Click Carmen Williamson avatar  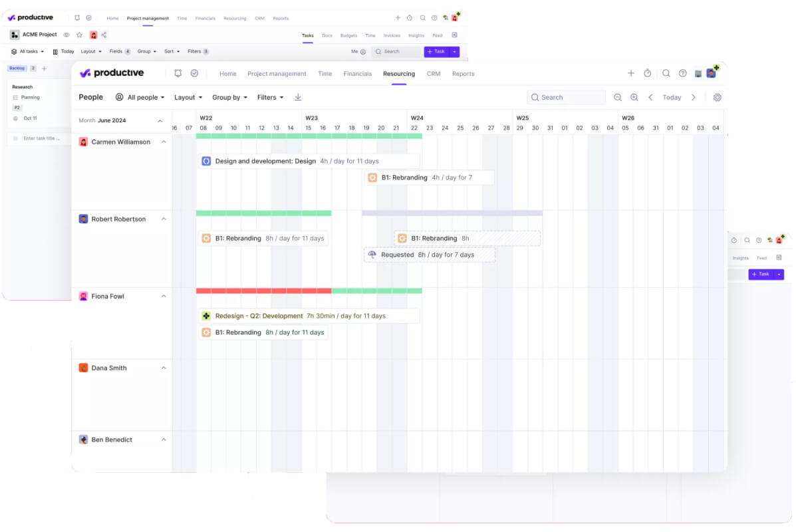click(83, 142)
